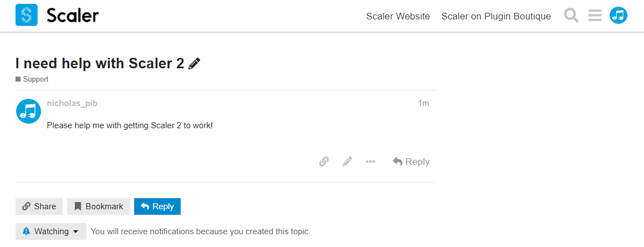Open user profile avatar in header
Screen dimensions: 644x247
[x=619, y=15]
